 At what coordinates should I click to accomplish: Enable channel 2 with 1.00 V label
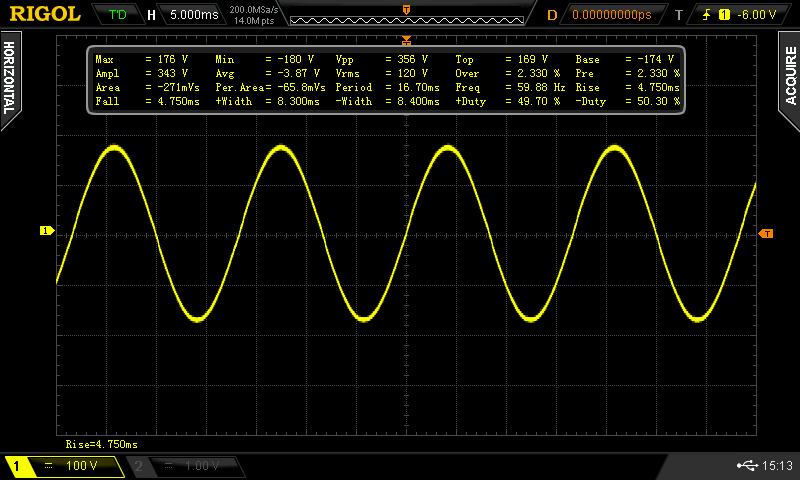click(185, 466)
